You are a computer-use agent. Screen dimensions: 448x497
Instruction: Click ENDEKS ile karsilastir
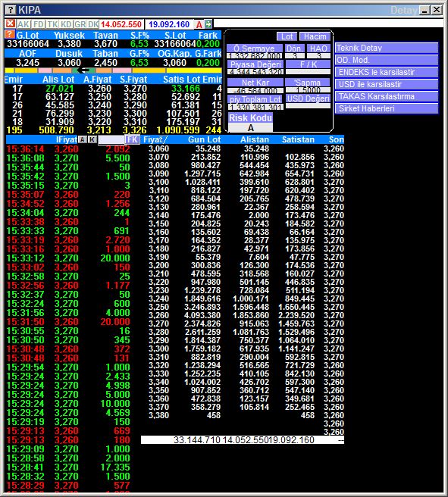387,72
